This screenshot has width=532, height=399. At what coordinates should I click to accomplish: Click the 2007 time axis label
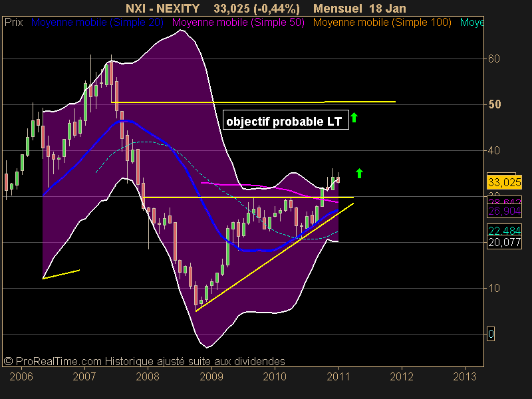click(x=84, y=376)
